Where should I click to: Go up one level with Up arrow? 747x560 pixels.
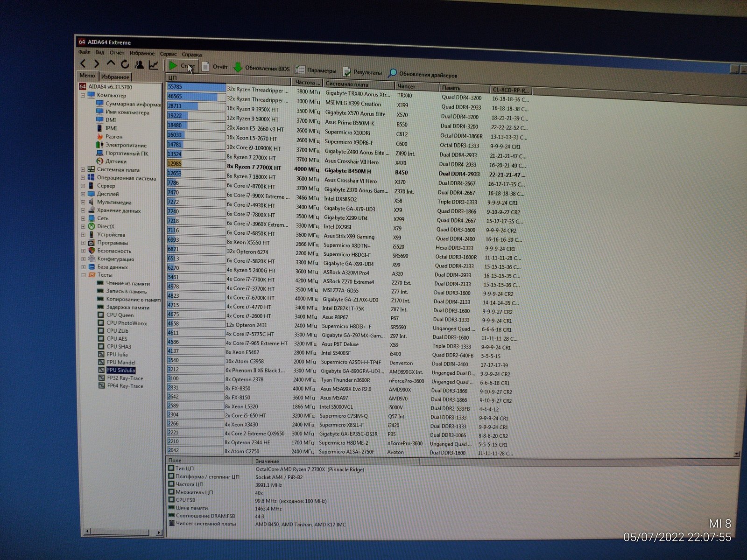pyautogui.click(x=111, y=64)
